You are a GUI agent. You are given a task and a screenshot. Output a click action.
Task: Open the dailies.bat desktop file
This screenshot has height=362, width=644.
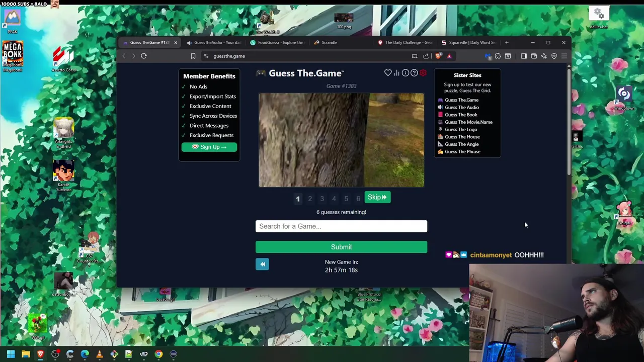[x=598, y=17]
